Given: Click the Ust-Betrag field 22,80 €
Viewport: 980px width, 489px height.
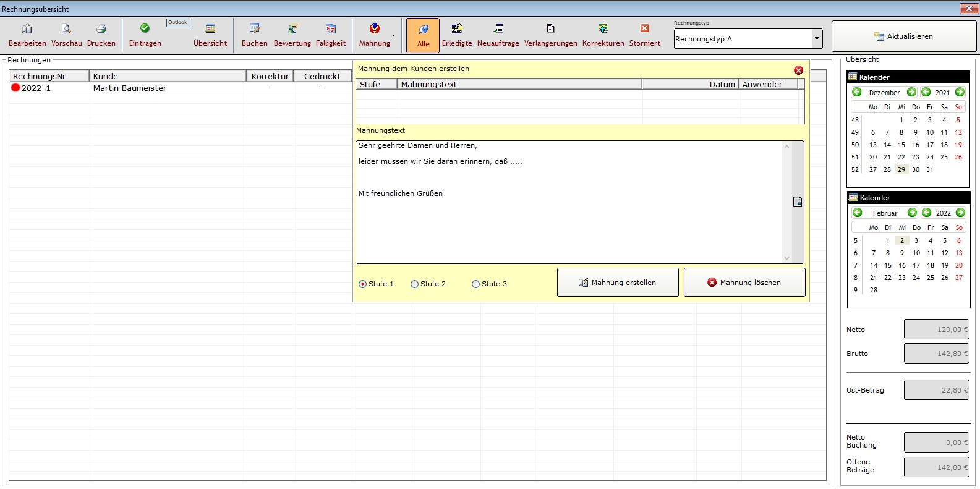Looking at the screenshot, I should [937, 390].
